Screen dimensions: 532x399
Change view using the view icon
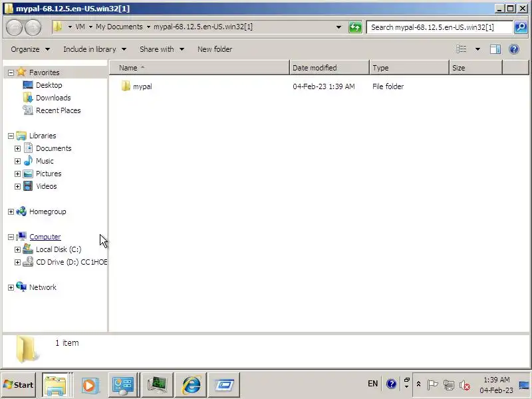point(461,49)
